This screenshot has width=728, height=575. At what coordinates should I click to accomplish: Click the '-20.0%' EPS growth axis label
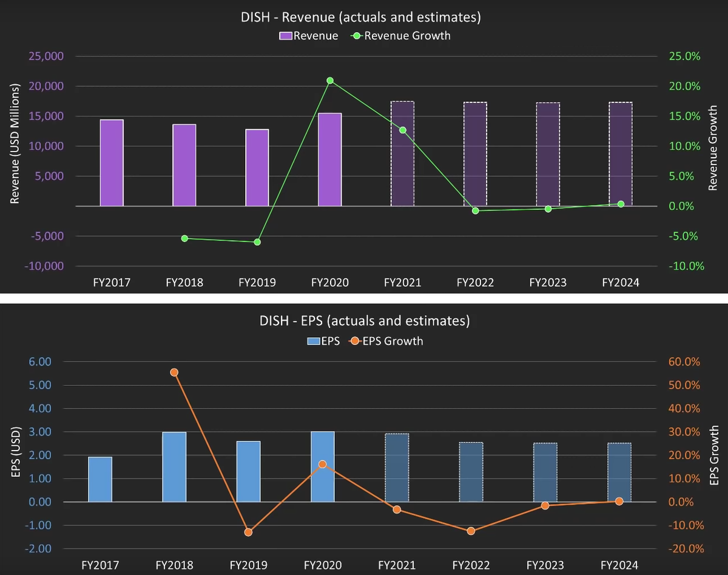(x=686, y=549)
